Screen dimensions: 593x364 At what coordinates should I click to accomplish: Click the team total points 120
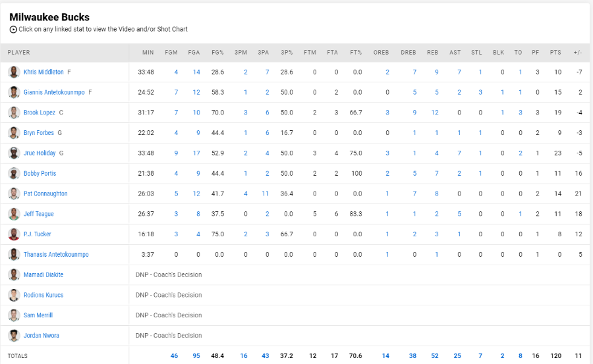pos(556,356)
